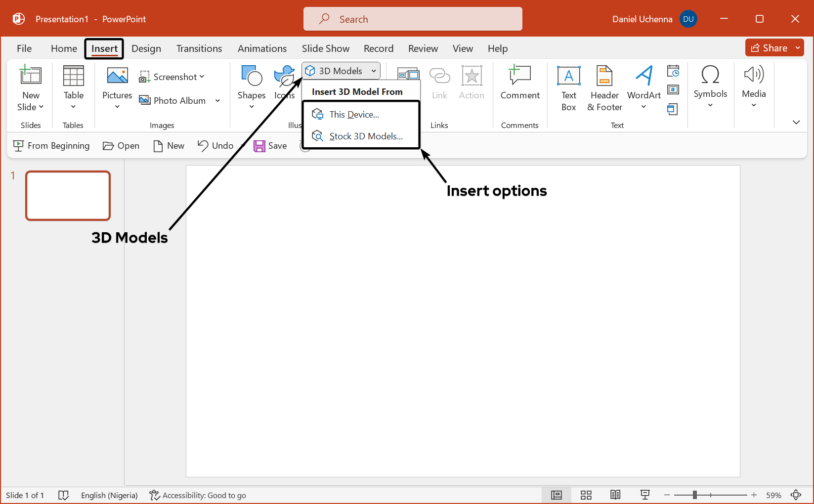Expand the Screenshot dropdown

pyautogui.click(x=202, y=77)
